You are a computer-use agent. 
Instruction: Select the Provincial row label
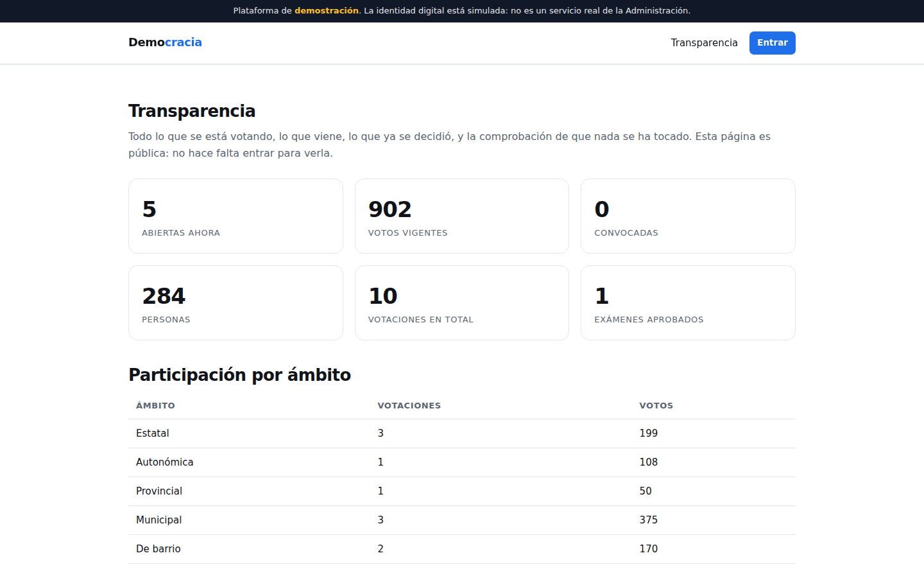(x=159, y=491)
